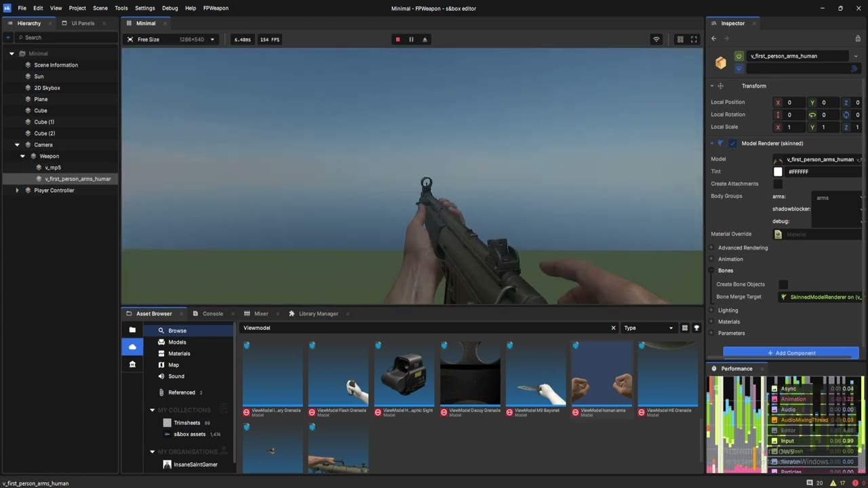
Task: Open the arms body group dropdown
Action: [839, 197]
